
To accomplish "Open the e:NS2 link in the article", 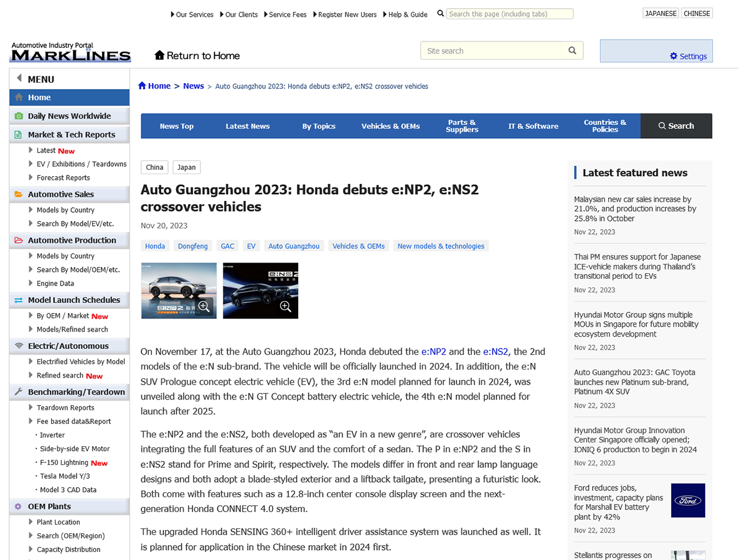I will point(496,352).
